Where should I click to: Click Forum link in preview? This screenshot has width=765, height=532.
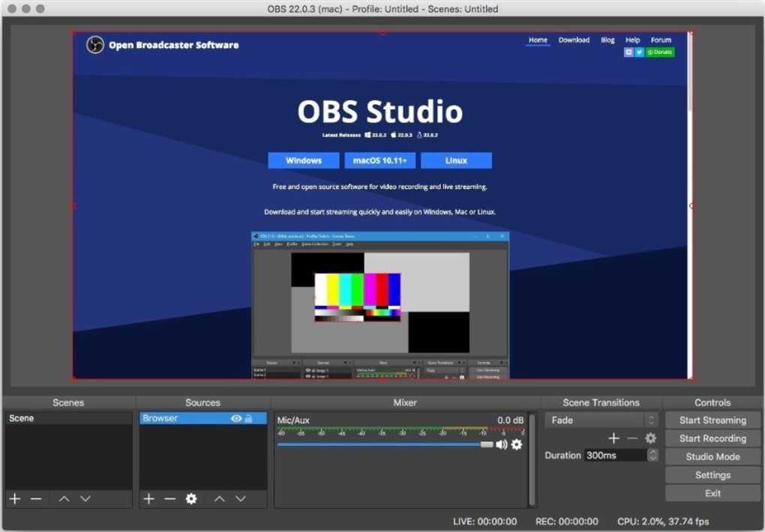point(661,40)
